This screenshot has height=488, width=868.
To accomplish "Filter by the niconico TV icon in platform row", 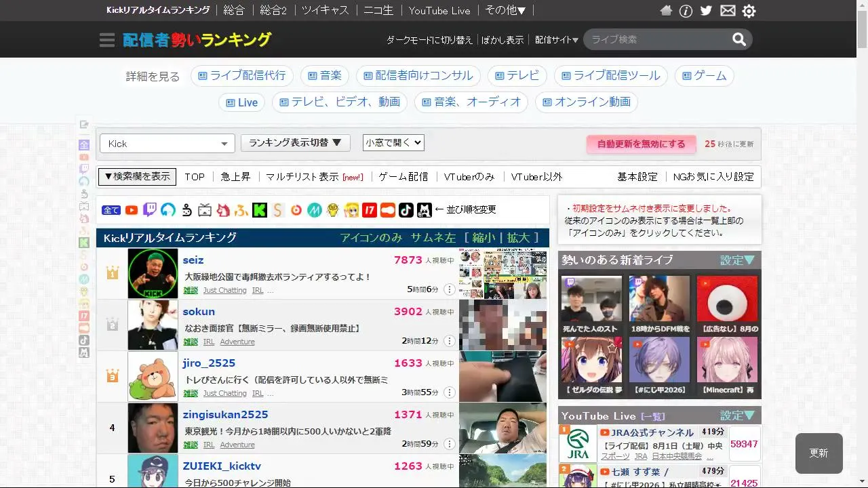I will click(205, 210).
